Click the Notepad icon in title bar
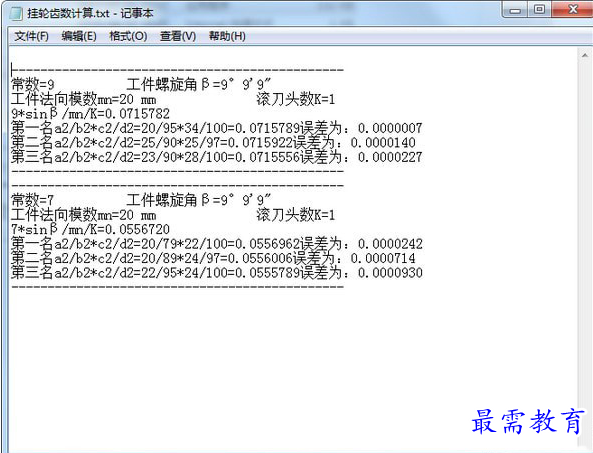 pos(16,13)
